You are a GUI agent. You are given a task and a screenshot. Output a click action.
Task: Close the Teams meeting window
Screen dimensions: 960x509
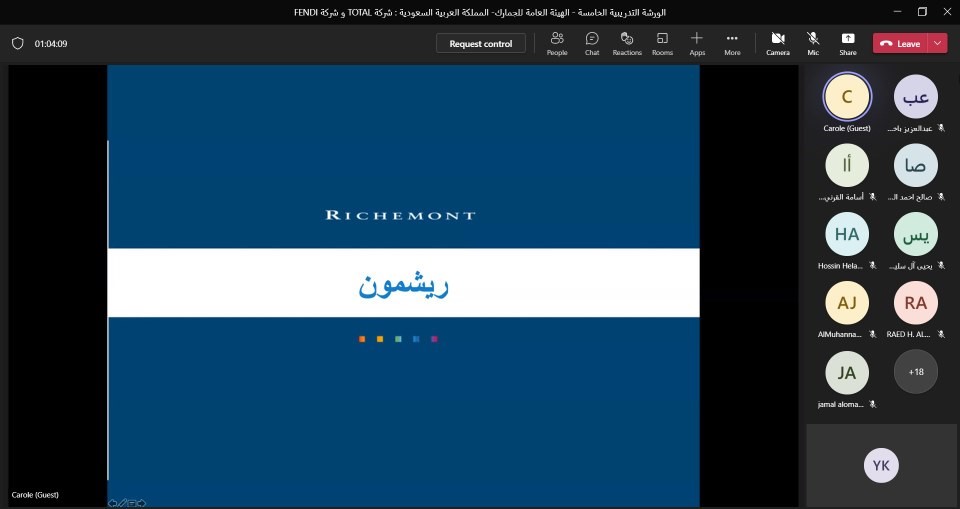(947, 12)
